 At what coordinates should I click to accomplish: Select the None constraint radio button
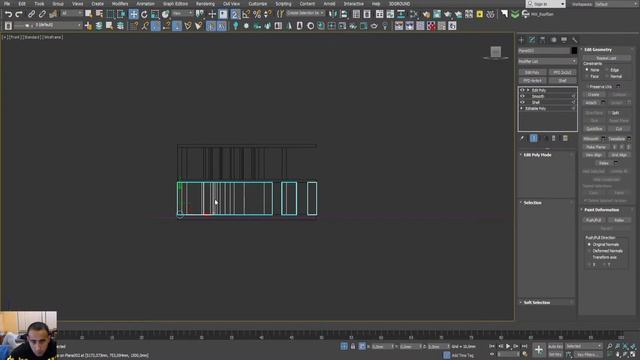pos(587,70)
